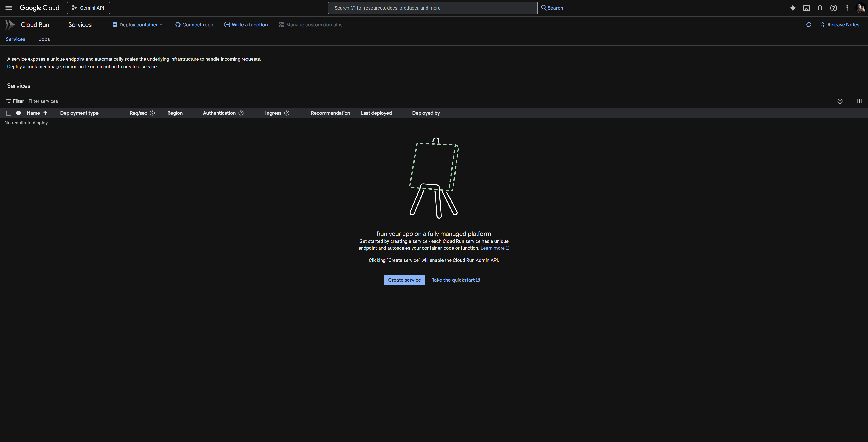Viewport: 868px width, 442px height.
Task: Refresh the services list
Action: [809, 25]
